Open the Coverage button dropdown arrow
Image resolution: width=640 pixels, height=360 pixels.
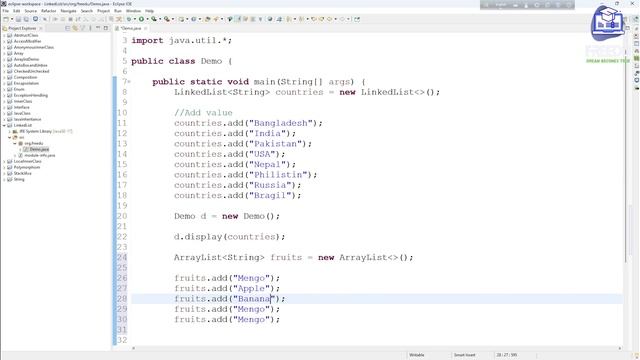[160, 19]
